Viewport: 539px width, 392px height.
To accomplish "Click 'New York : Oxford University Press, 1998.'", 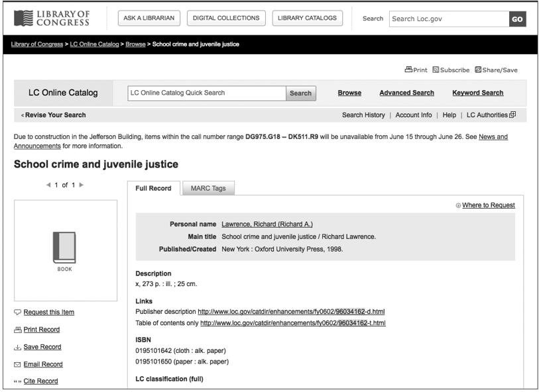I will click(x=282, y=249).
